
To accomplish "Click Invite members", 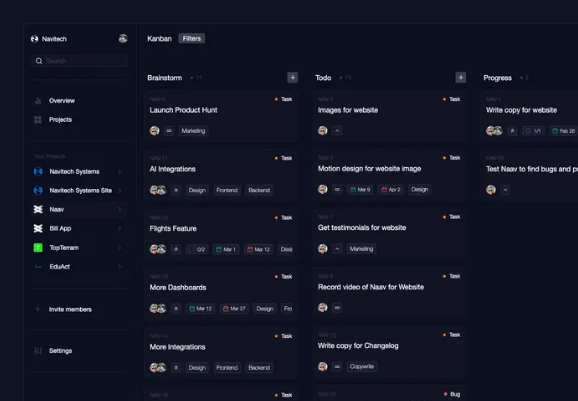I will click(x=70, y=310).
